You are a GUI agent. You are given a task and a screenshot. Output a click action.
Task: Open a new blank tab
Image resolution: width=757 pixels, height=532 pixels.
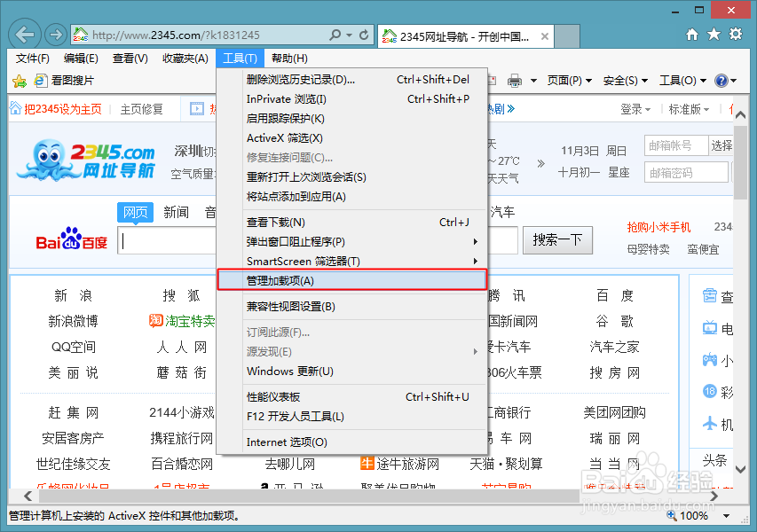pos(567,36)
